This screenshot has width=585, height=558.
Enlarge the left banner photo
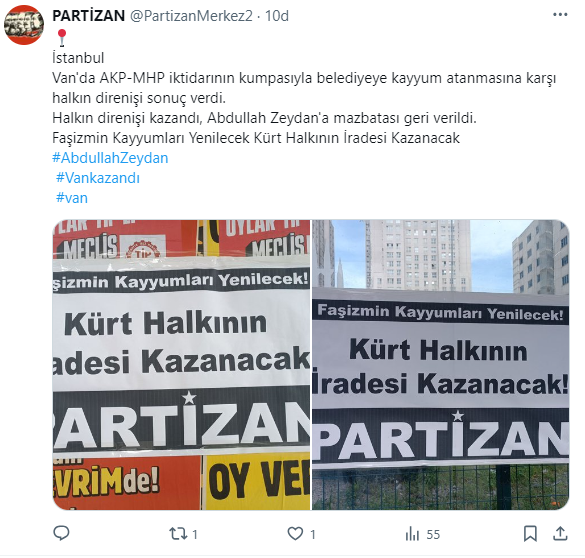(x=181, y=365)
